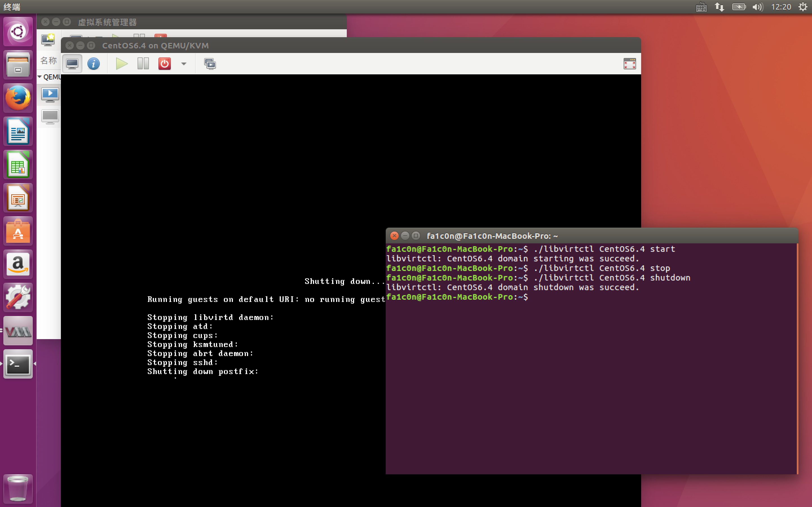Open the snapshots manager icon
This screenshot has width=812, height=507.
210,64
